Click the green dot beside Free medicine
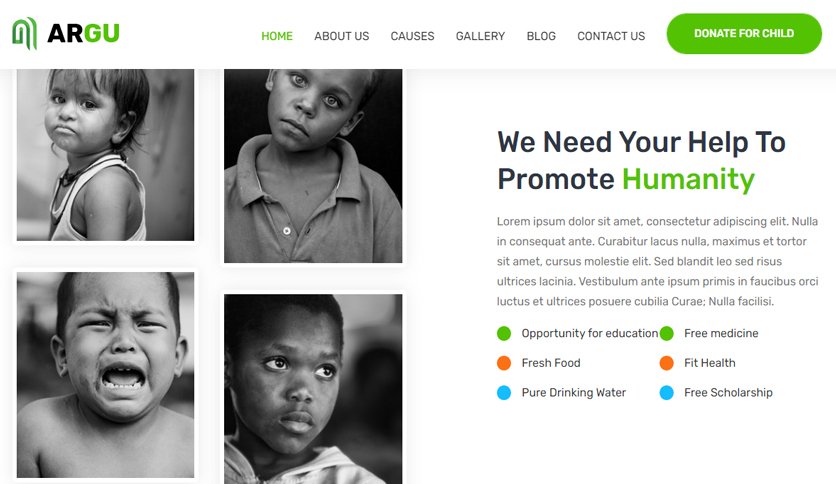The height and width of the screenshot is (484, 836). [666, 334]
